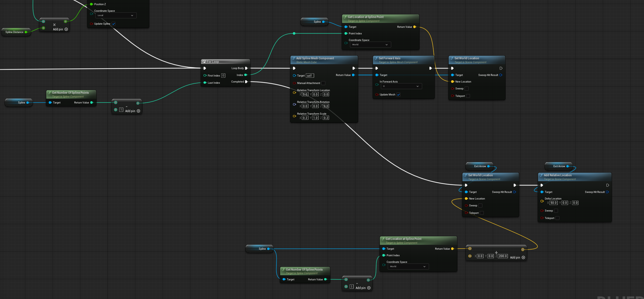Click Last Index input pin

point(205,83)
